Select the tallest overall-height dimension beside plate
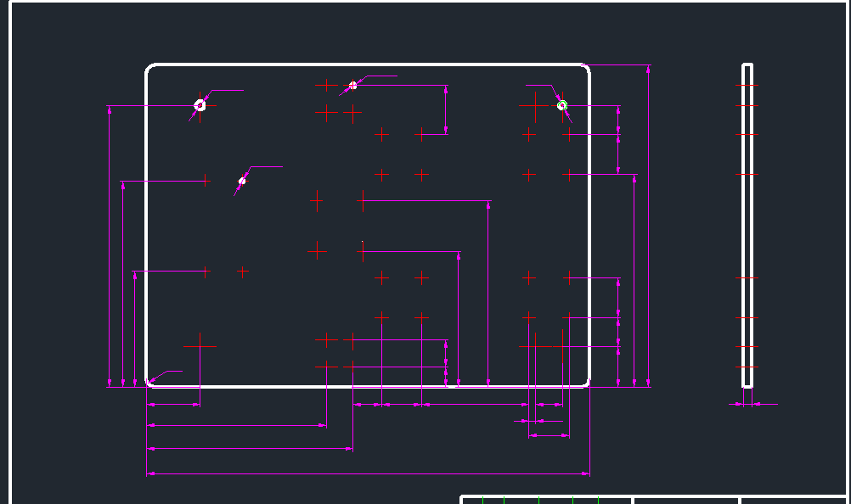Screen dimensions: 851x504 pos(648,226)
